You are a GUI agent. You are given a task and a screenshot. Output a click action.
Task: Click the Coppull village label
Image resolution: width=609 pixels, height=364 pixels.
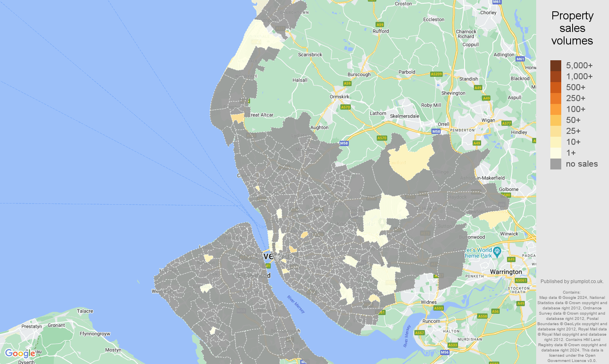coord(471,44)
